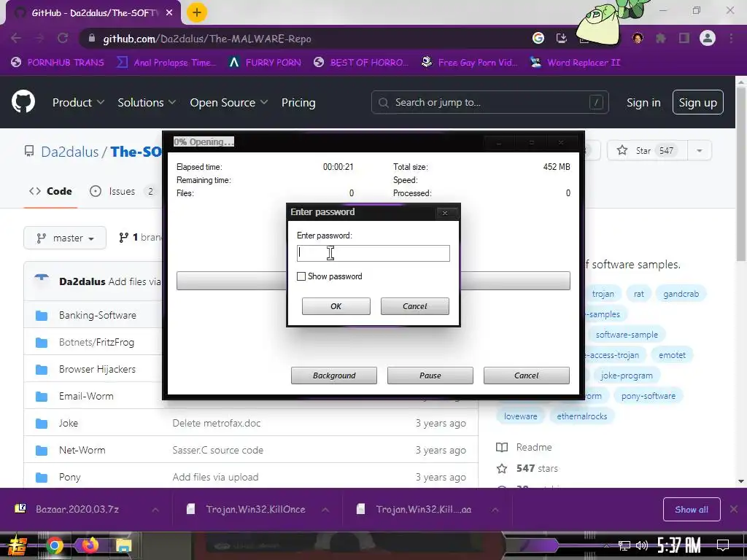Open the GitHub Octocat home logo
The height and width of the screenshot is (560, 747).
tap(23, 102)
